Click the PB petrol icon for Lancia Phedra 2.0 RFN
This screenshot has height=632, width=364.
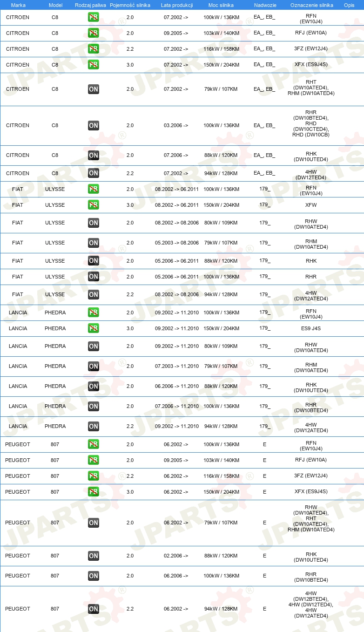pyautogui.click(x=94, y=313)
